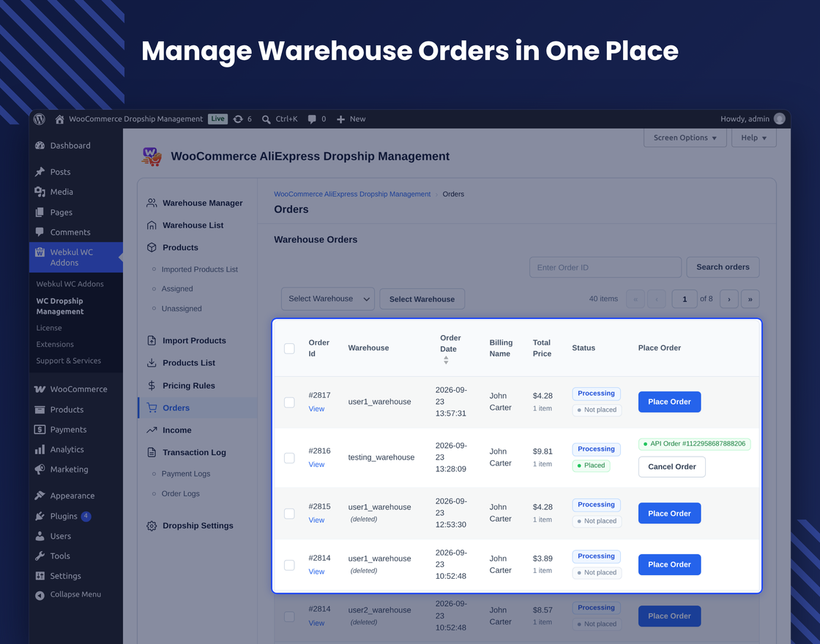The width and height of the screenshot is (820, 644).
Task: Click the updates refresh icon showing 6
Action: click(238, 119)
